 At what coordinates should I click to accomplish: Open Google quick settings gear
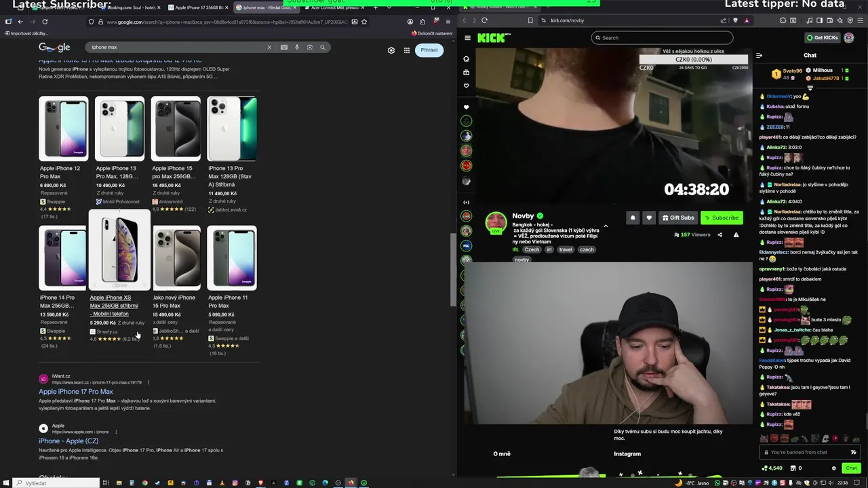[391, 50]
